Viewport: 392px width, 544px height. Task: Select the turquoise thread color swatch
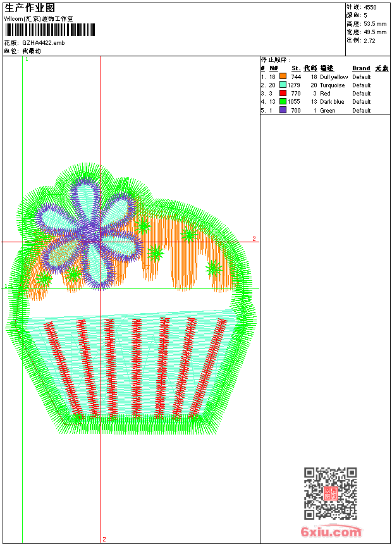283,85
